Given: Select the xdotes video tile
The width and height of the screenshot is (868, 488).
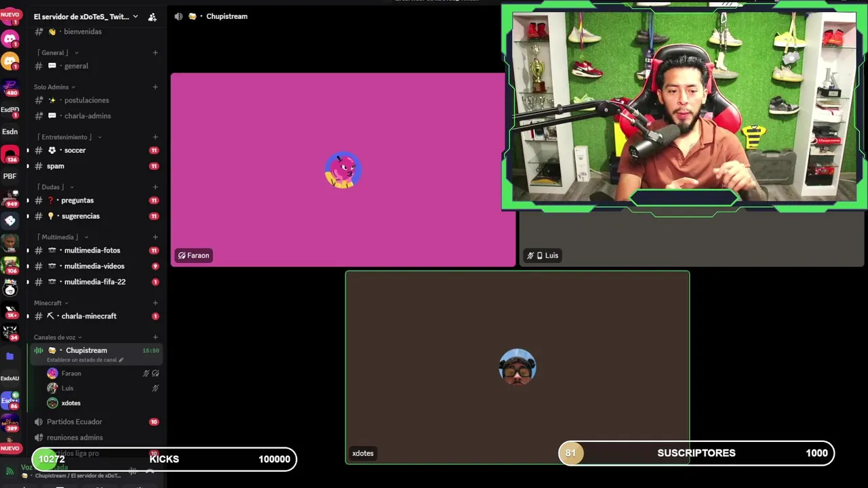Looking at the screenshot, I should point(517,367).
